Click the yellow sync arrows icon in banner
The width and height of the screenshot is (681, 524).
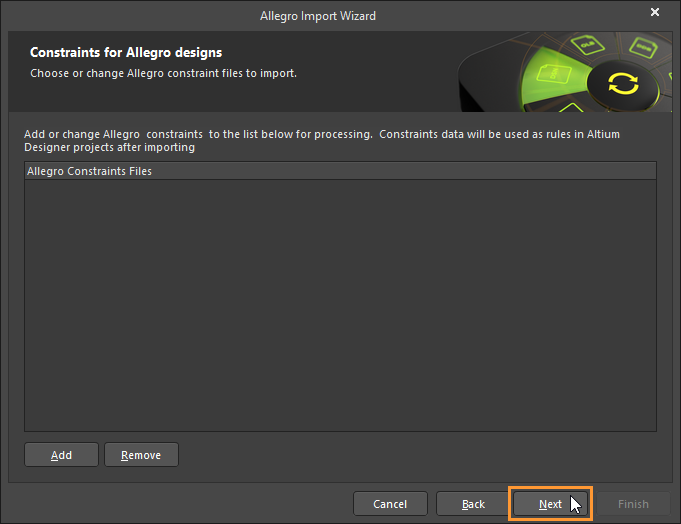click(623, 83)
